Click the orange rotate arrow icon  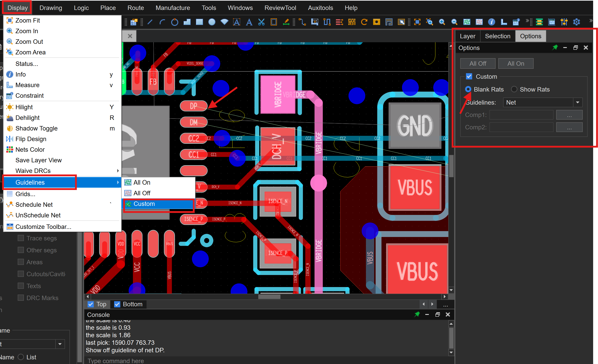pos(364,22)
